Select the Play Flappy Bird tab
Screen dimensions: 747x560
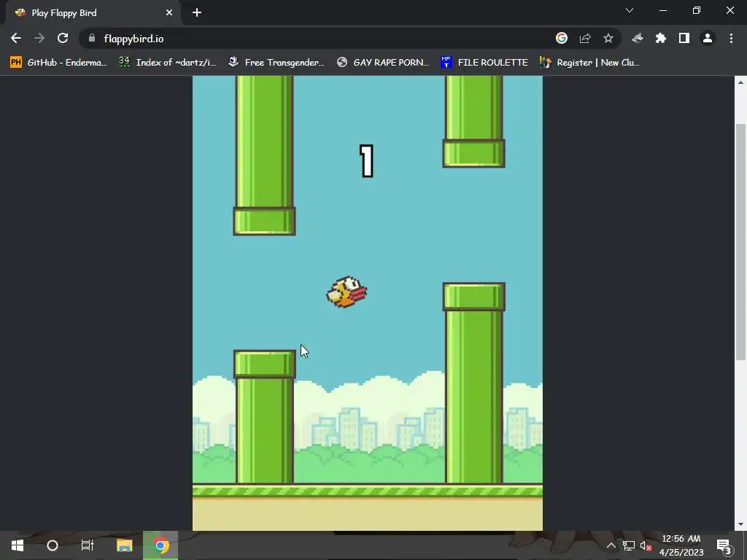(94, 13)
